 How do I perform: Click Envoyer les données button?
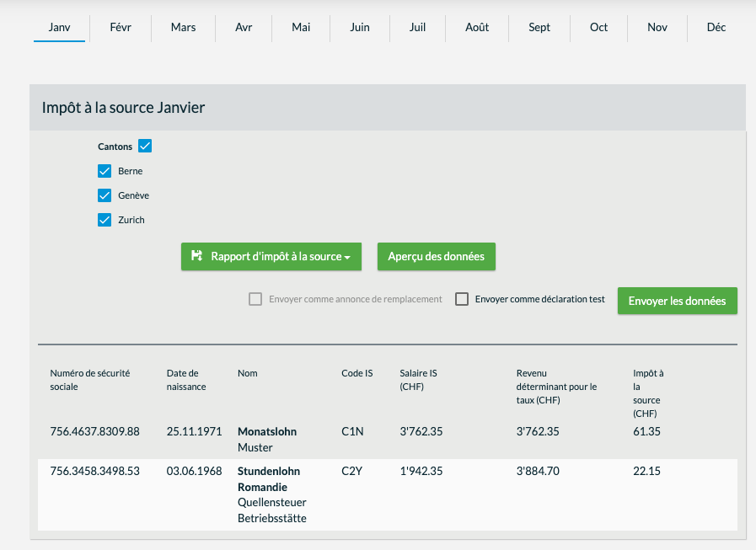click(x=678, y=301)
